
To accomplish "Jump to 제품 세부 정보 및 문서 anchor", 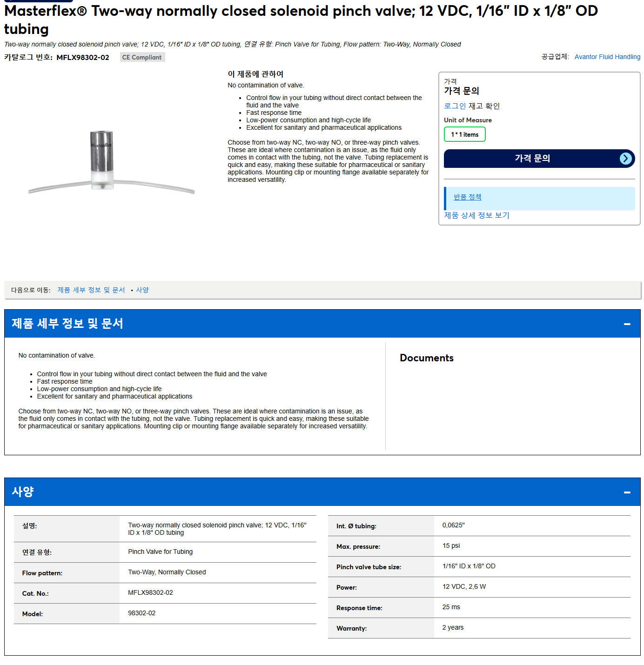I will [x=91, y=290].
